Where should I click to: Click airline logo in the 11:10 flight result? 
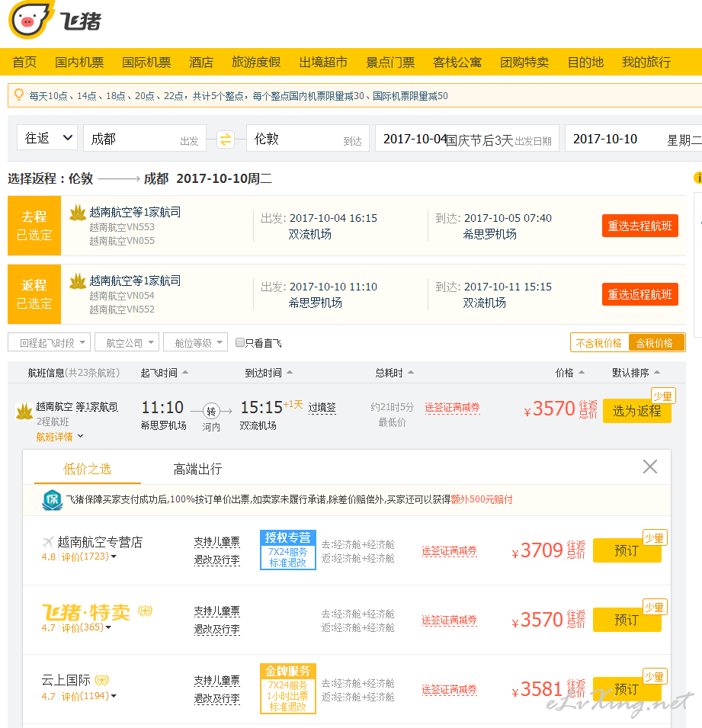click(24, 412)
